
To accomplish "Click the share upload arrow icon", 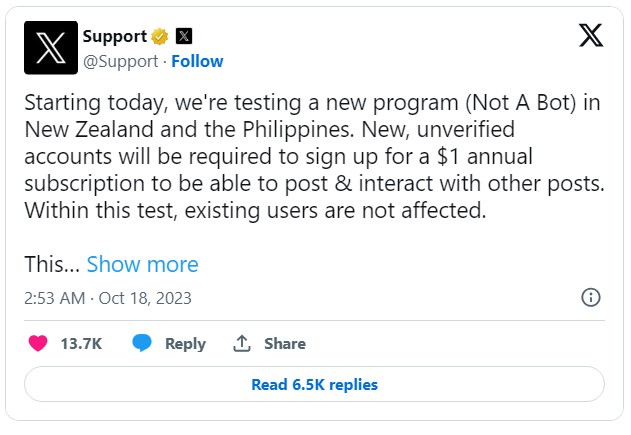I will pos(241,343).
